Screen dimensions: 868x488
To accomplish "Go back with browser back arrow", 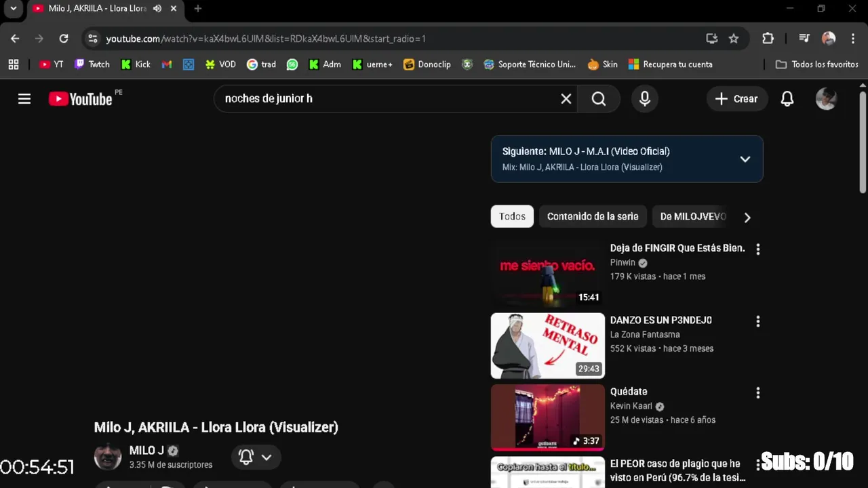I will [15, 39].
